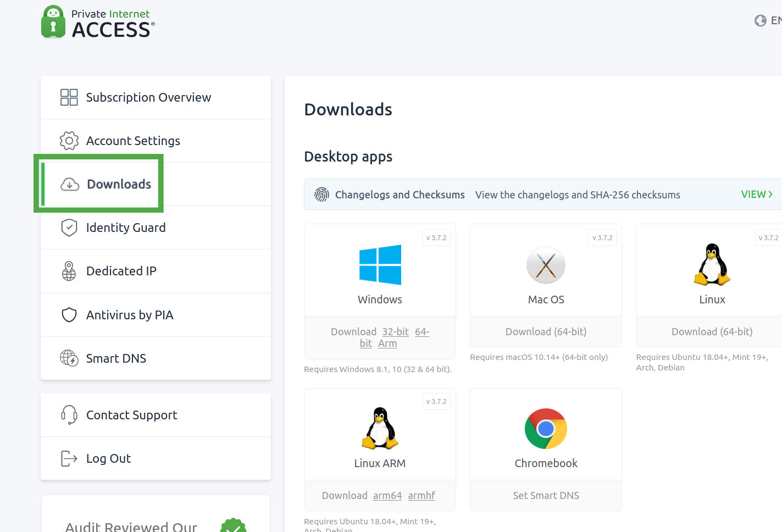Click the Changelogs and Checksums label
This screenshot has width=782, height=532.
pos(400,195)
